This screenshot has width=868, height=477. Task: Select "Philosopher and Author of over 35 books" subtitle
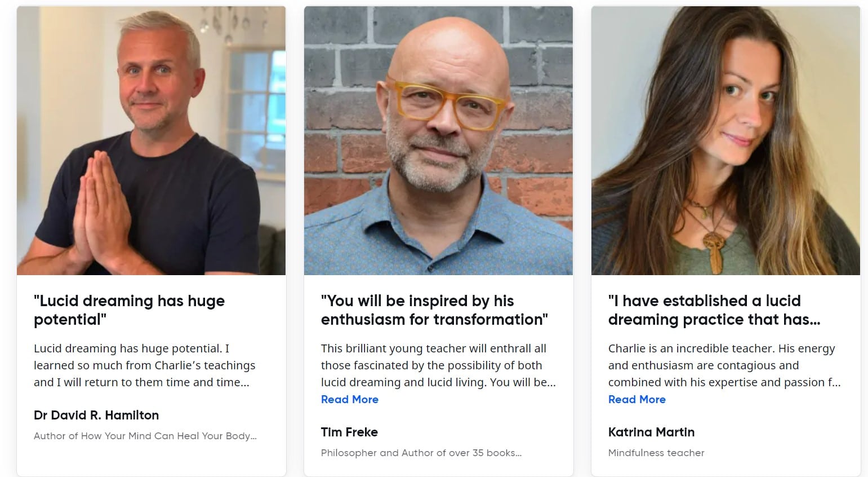pos(421,453)
